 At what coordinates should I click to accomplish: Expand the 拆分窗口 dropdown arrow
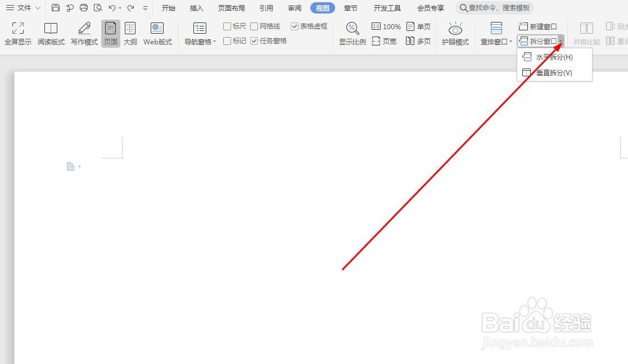[x=561, y=41]
